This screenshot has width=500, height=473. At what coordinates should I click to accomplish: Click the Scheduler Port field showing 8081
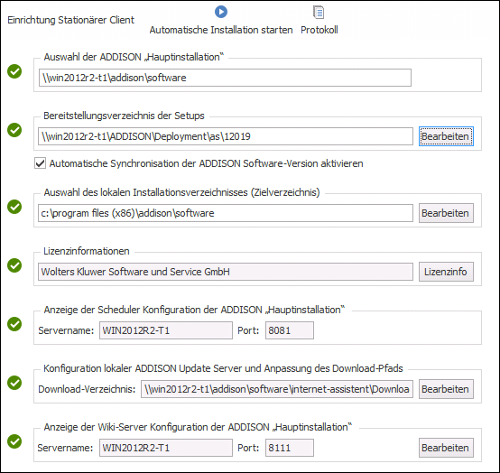pos(289,330)
